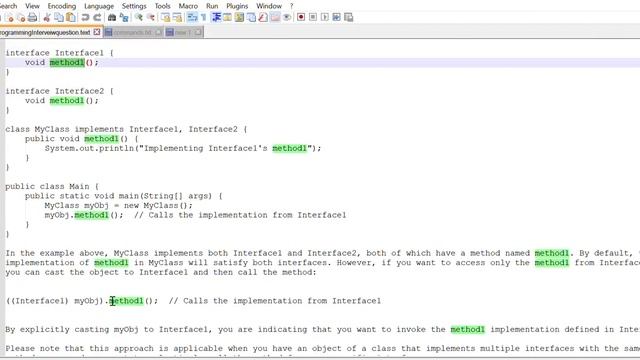Open the Document List panel icon

(251, 17)
